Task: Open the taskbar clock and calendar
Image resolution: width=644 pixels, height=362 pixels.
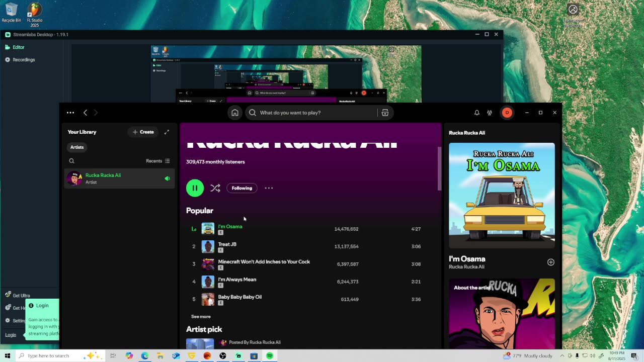Action: [x=616, y=356]
